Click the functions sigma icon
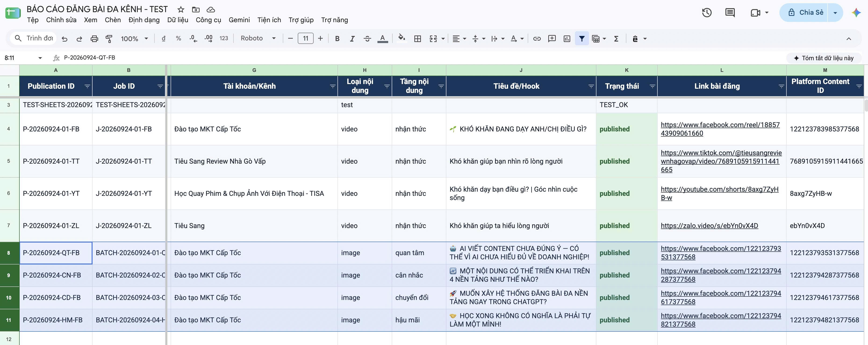 coord(616,39)
